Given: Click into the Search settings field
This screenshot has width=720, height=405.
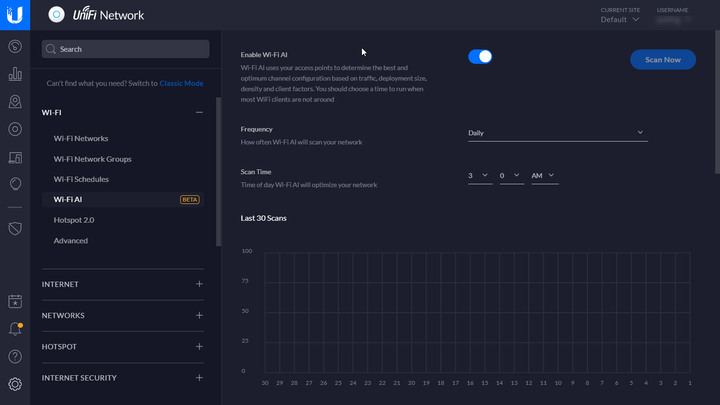Looking at the screenshot, I should coord(125,49).
